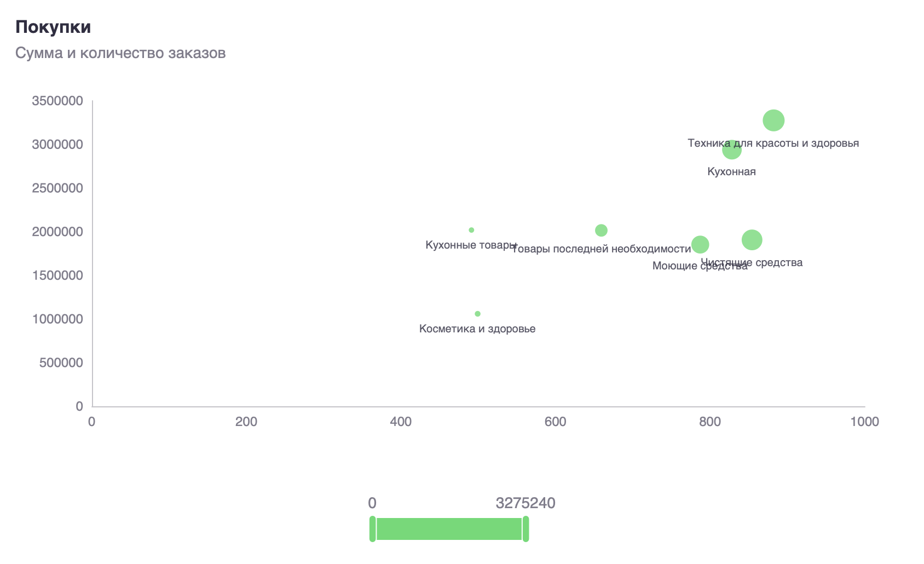Click the 3500000 y-axis label
Screen dimensions: 924x564
click(x=57, y=101)
